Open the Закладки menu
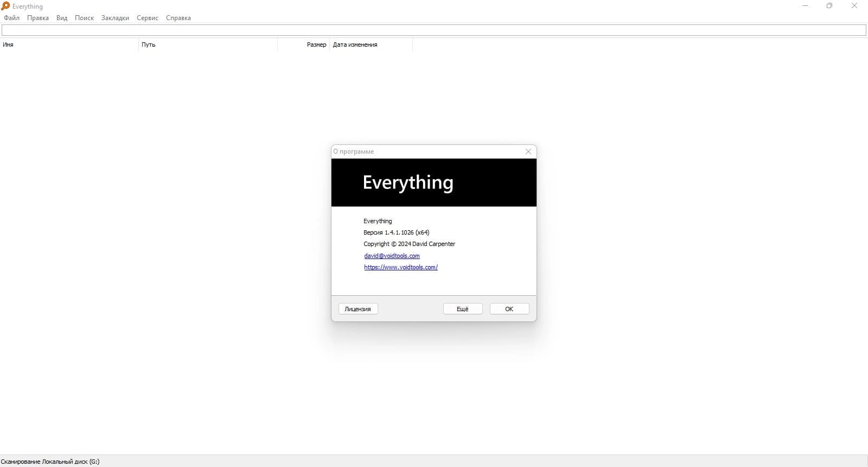The height and width of the screenshot is (467, 868). 115,18
